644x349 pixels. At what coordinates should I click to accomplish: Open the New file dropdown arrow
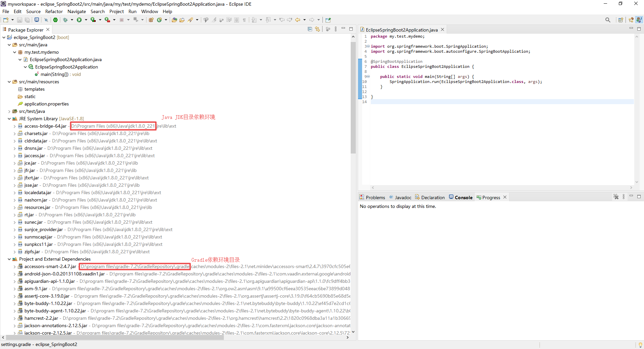click(x=12, y=20)
